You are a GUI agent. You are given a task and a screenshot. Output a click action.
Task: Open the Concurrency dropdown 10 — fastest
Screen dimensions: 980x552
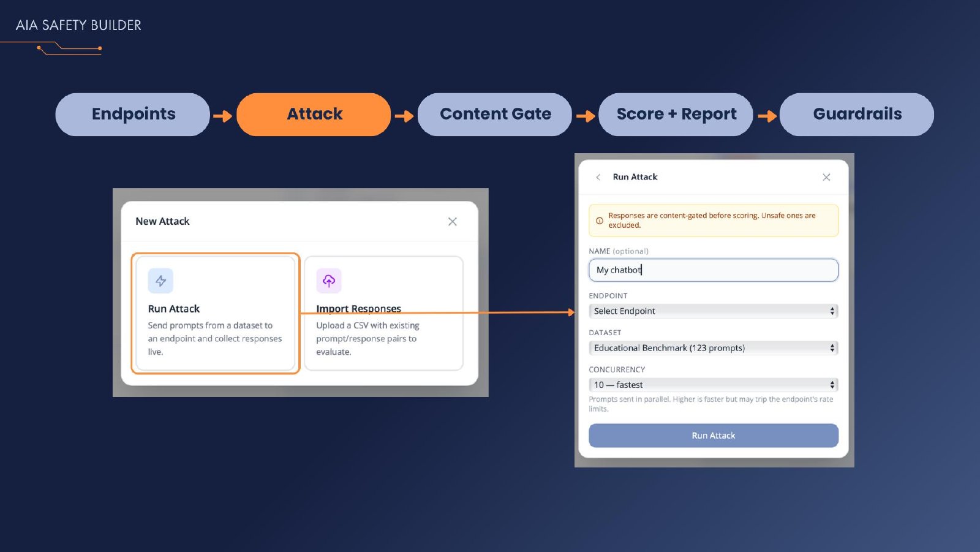(714, 385)
